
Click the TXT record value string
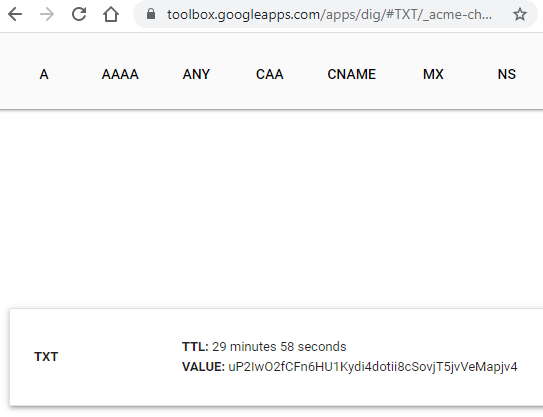coord(373,367)
